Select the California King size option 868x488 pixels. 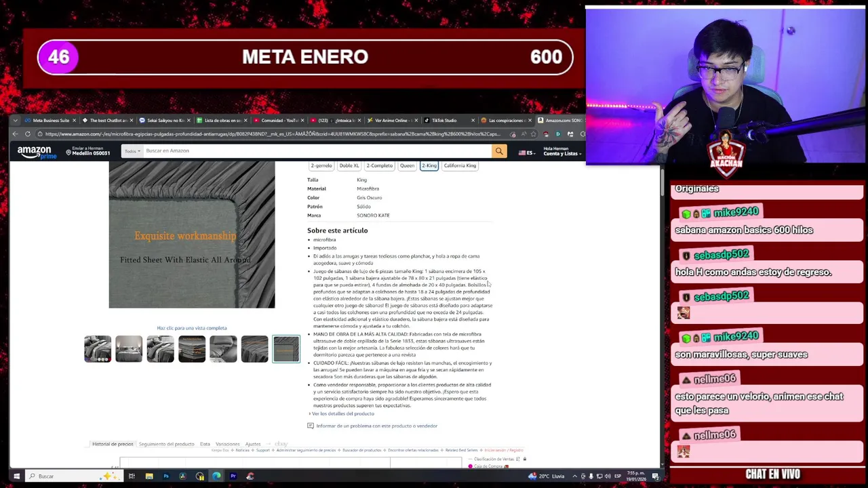pos(460,166)
